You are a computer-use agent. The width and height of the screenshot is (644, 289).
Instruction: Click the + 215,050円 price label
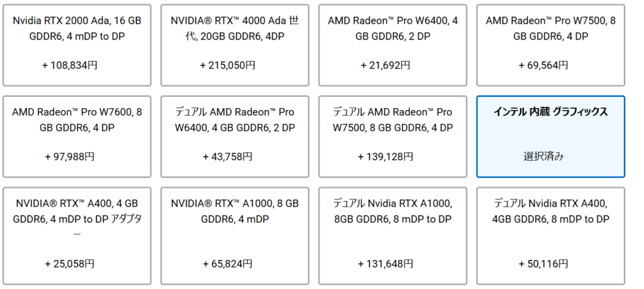tap(228, 65)
